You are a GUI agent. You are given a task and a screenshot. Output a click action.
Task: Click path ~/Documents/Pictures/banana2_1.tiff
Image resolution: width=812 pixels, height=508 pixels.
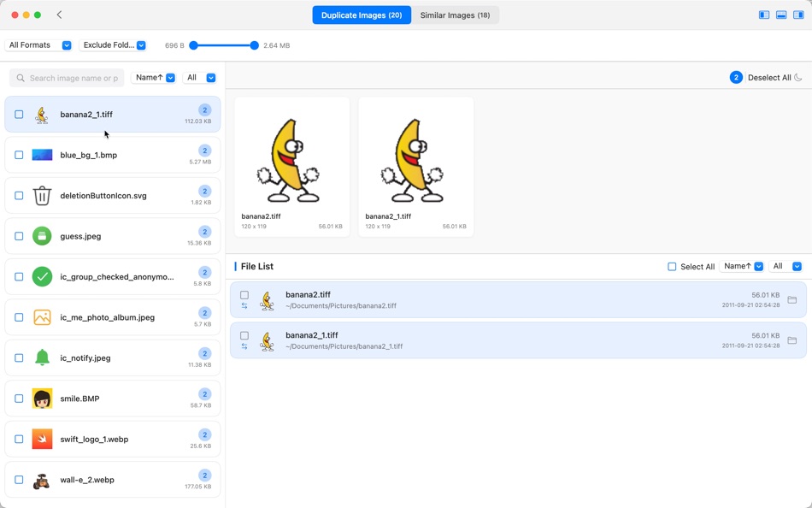[x=344, y=346]
